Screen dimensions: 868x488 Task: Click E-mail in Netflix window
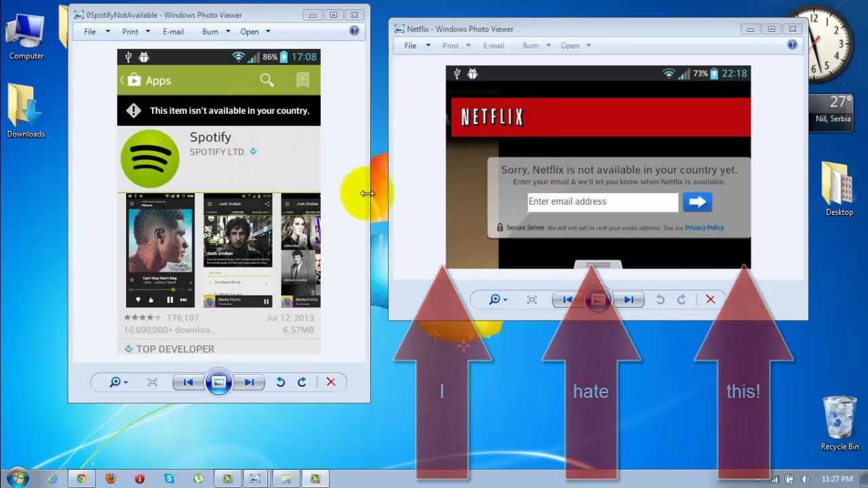494,45
